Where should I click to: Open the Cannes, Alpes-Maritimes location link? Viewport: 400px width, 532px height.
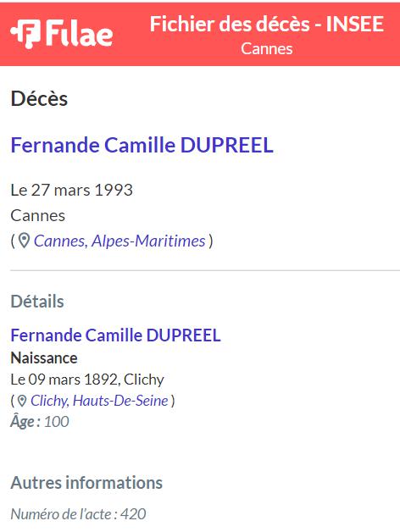119,241
